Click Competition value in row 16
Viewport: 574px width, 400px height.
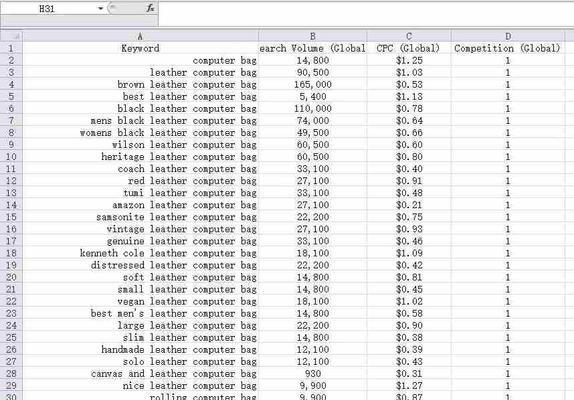click(508, 229)
